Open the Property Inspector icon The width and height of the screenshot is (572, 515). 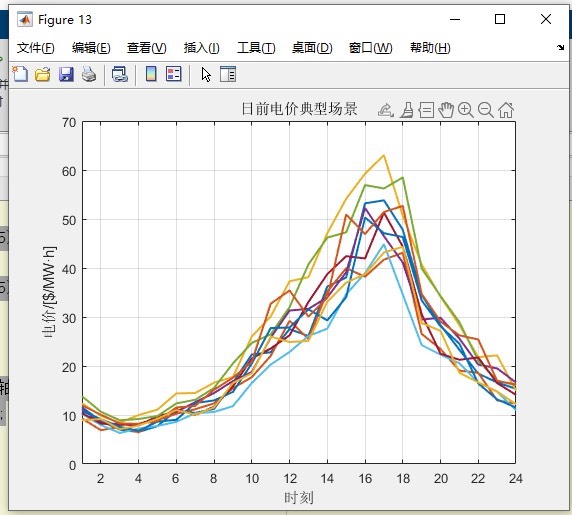(x=228, y=74)
